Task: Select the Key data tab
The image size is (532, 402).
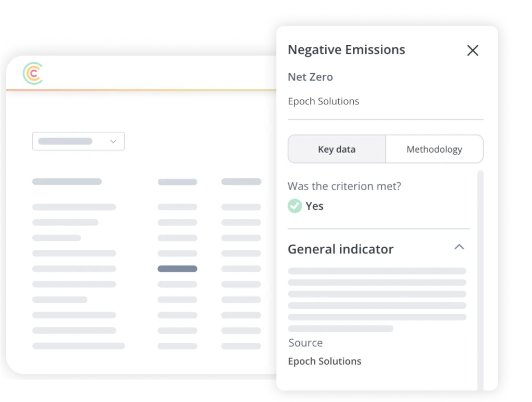Action: 337,150
